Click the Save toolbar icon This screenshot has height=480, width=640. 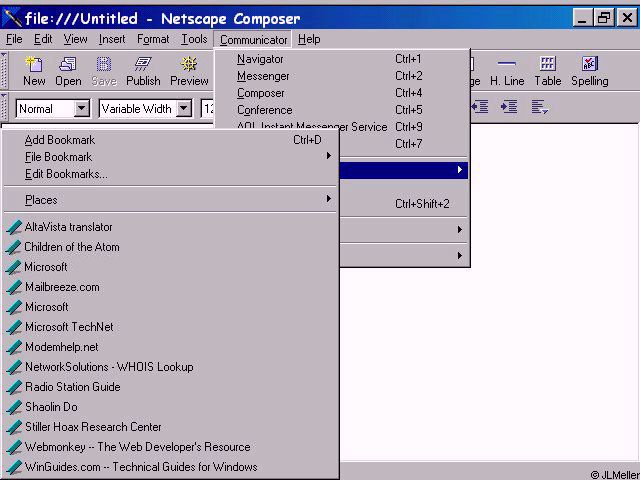[x=104, y=64]
